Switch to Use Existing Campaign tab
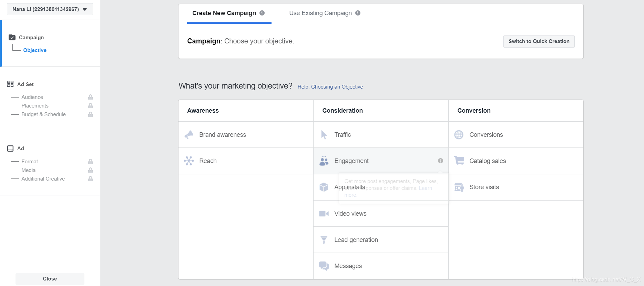 coord(320,13)
